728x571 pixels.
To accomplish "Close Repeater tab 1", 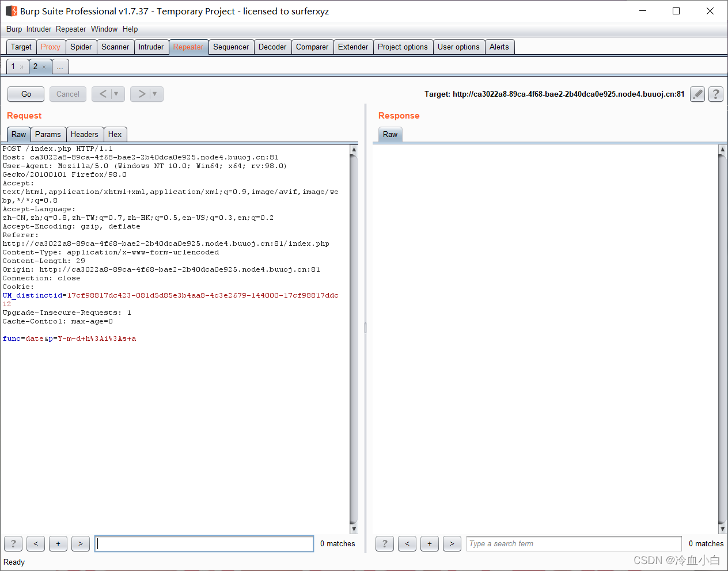I will (22, 67).
